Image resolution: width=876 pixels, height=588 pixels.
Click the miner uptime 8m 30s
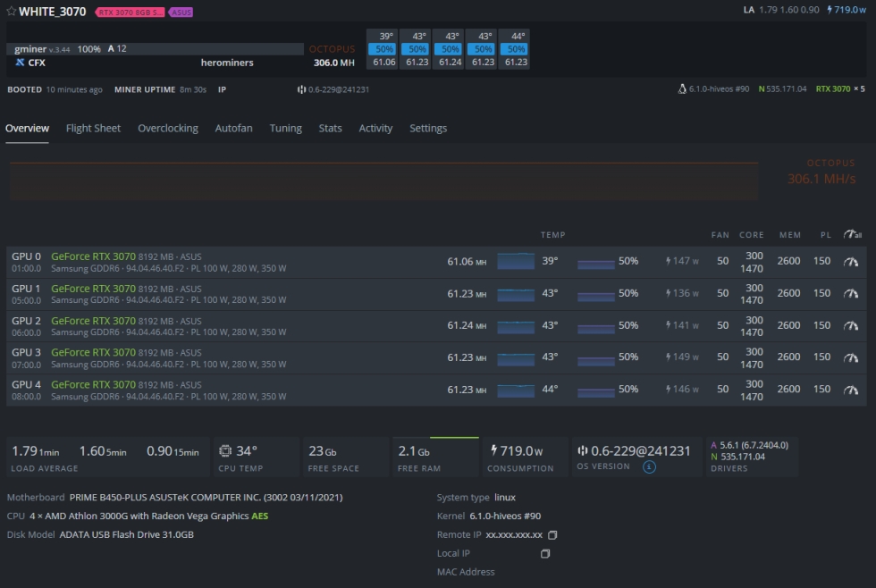[x=193, y=89]
